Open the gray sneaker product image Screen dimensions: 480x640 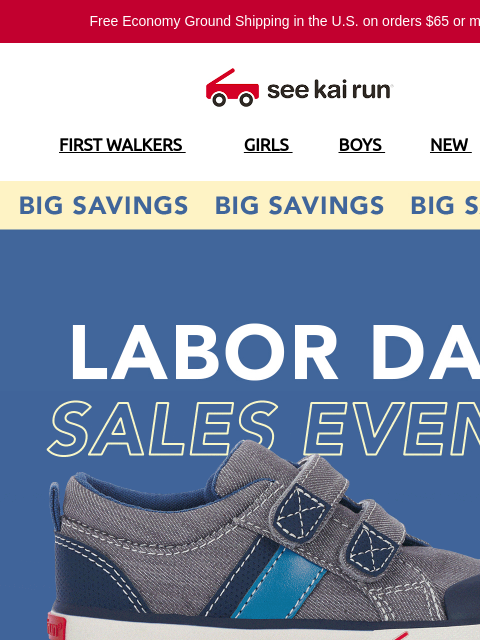click(x=264, y=540)
